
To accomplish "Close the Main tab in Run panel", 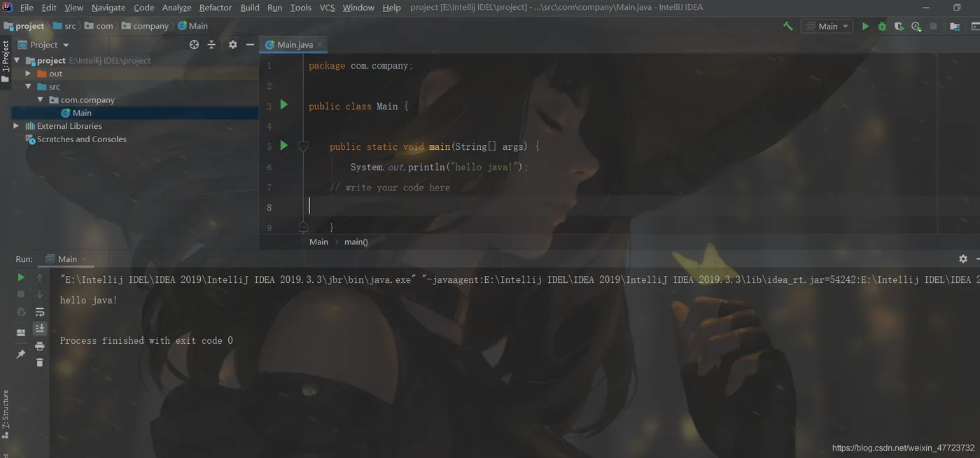I will pyautogui.click(x=85, y=259).
